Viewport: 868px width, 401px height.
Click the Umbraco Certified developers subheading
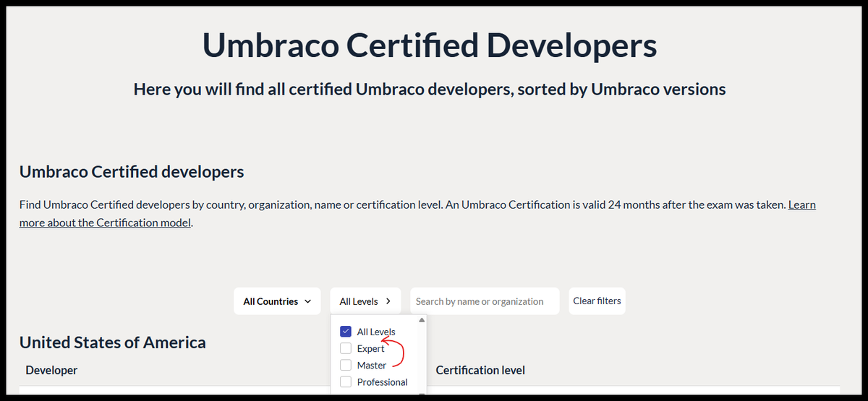[x=132, y=172]
